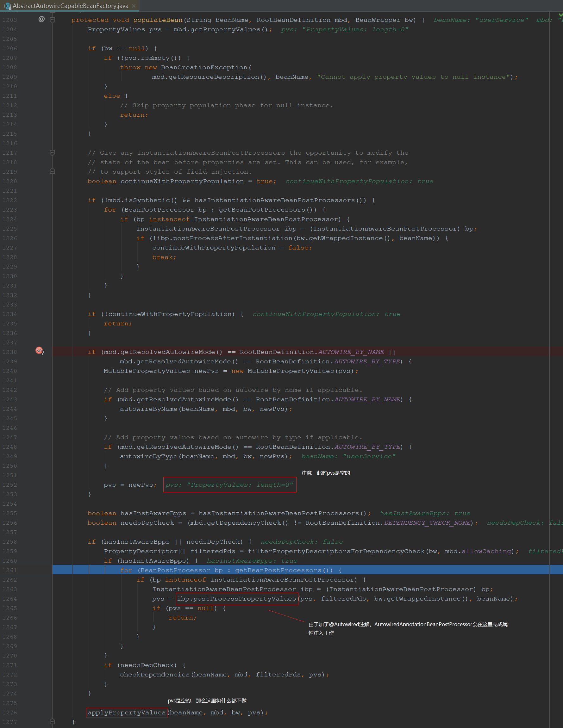Click the checkDependencies call on line 1272

point(155,675)
